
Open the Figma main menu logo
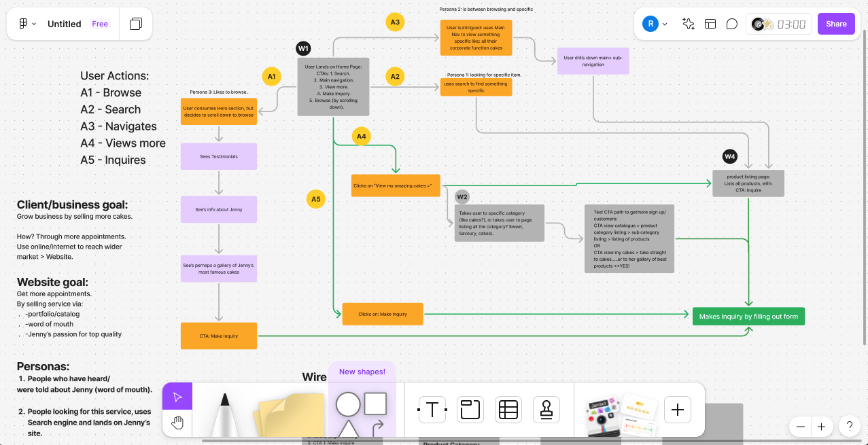[x=27, y=24]
